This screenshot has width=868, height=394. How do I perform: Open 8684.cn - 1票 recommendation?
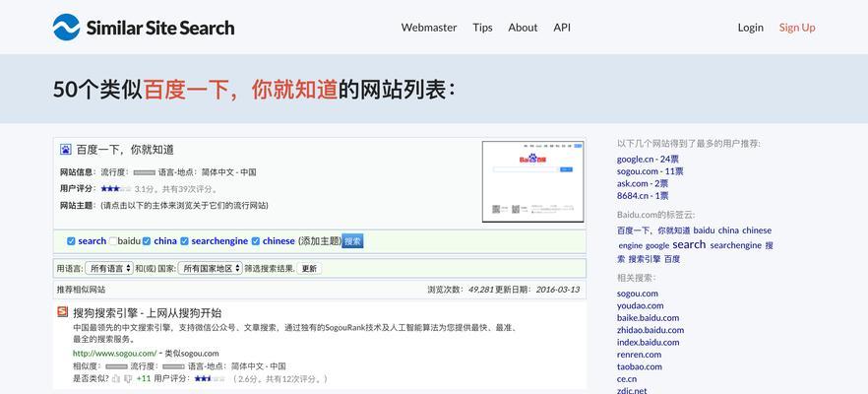[643, 196]
